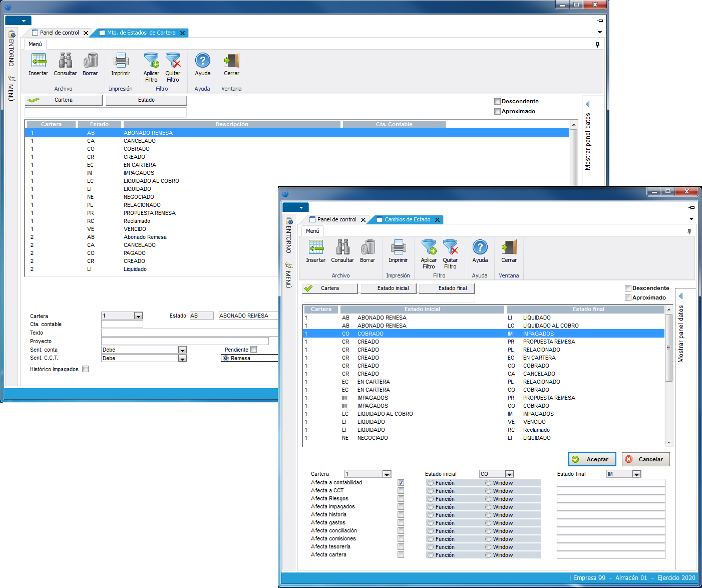Viewport: 702px width, 588px height.
Task: Toggle Afecta a contabilidad checkbox
Action: (x=401, y=483)
